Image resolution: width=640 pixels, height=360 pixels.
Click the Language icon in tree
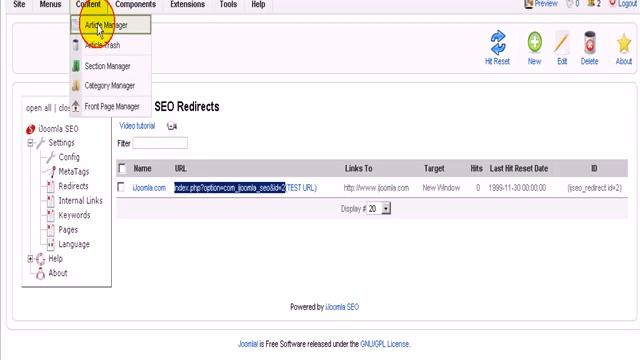click(51, 244)
